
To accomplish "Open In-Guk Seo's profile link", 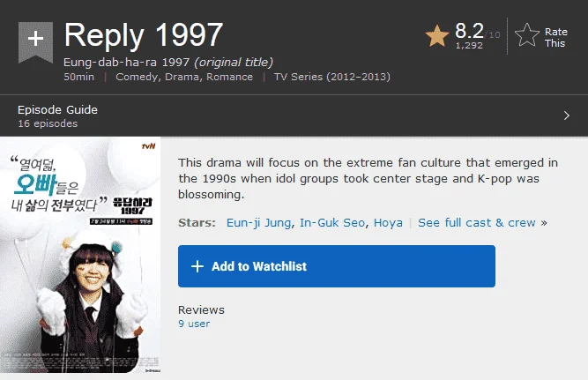I will (332, 223).
